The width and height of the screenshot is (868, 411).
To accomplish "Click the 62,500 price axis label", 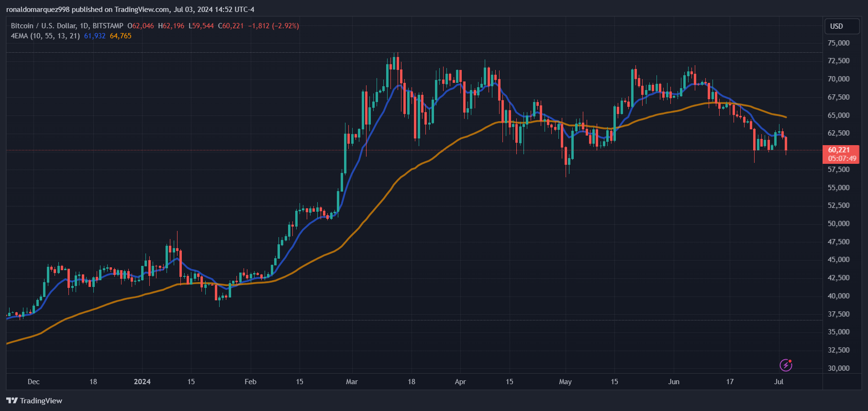I will coord(838,133).
